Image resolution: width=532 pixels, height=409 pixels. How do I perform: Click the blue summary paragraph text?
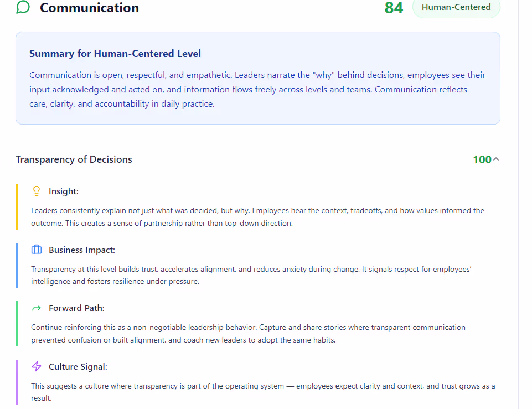click(x=257, y=90)
